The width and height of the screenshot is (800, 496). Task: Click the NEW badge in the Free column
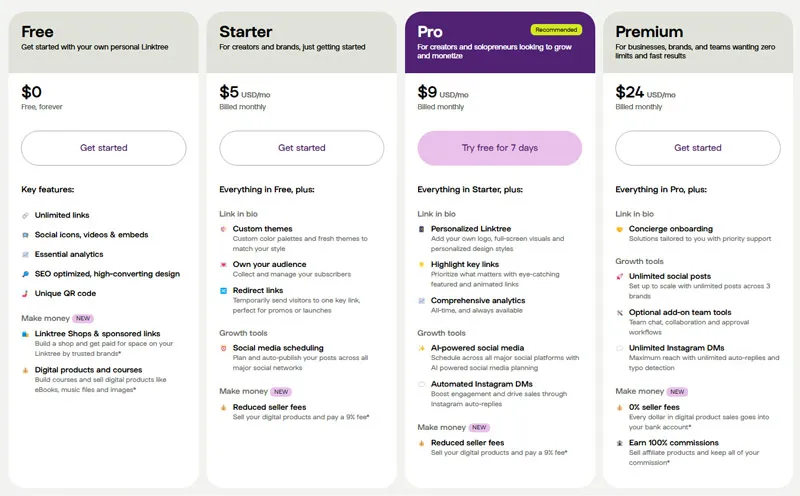(x=83, y=318)
